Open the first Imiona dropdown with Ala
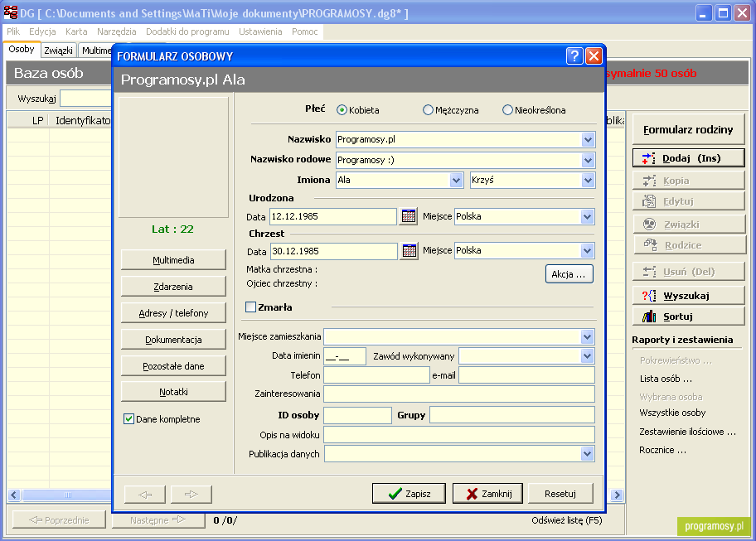Screen dimensions: 756x541 pyautogui.click(x=456, y=180)
